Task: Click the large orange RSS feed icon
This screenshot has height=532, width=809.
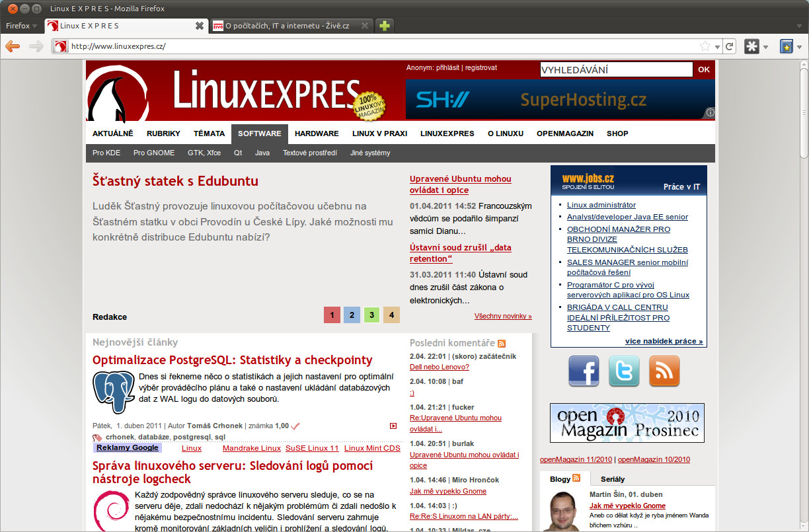Action: (x=664, y=371)
